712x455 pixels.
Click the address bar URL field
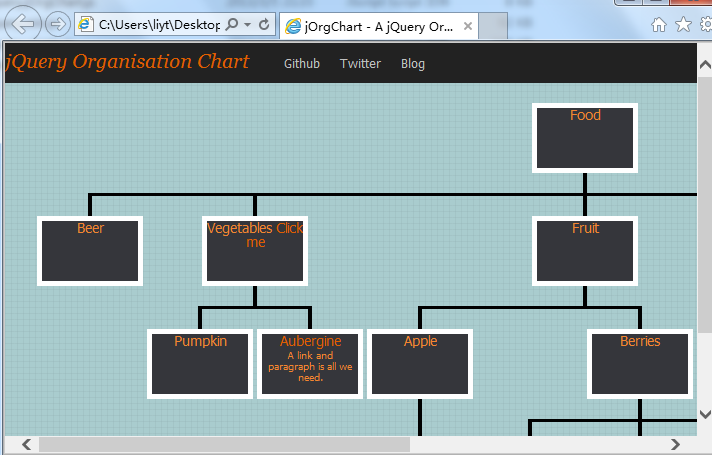tap(155, 24)
